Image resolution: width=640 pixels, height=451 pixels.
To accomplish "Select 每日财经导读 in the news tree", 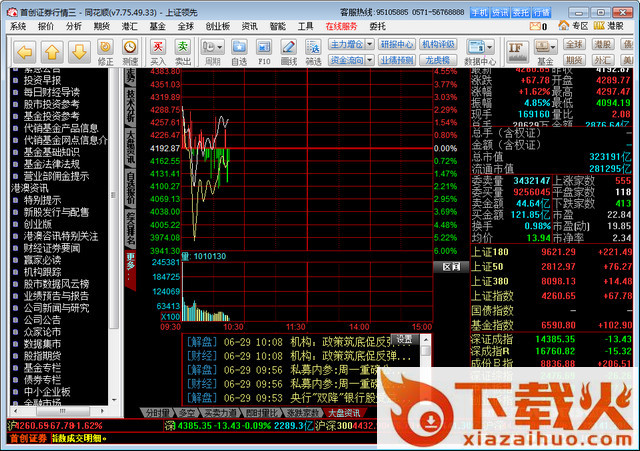I will point(51,92).
